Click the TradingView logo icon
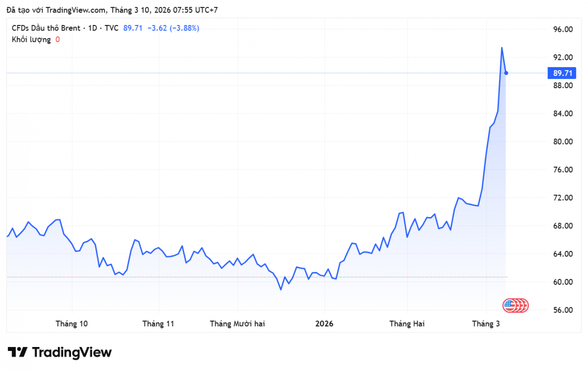588x372 pixels. coord(17,352)
